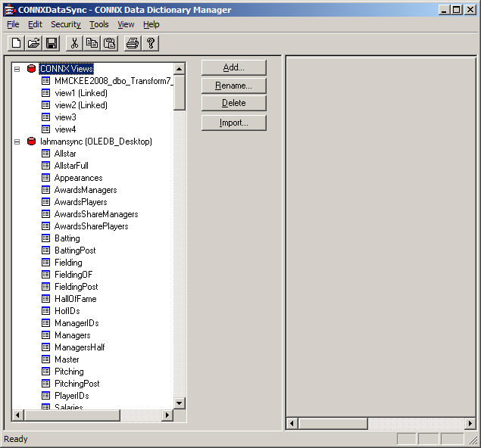Click the tree's horizontal scrollbar left arrow
The height and width of the screenshot is (448, 481).
coord(17,415)
